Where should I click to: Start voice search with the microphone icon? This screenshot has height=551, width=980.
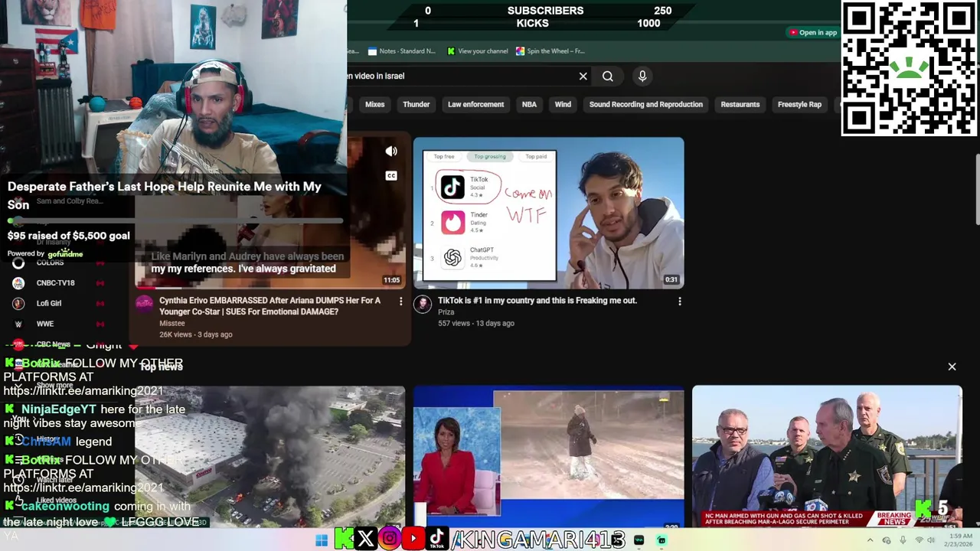point(642,76)
